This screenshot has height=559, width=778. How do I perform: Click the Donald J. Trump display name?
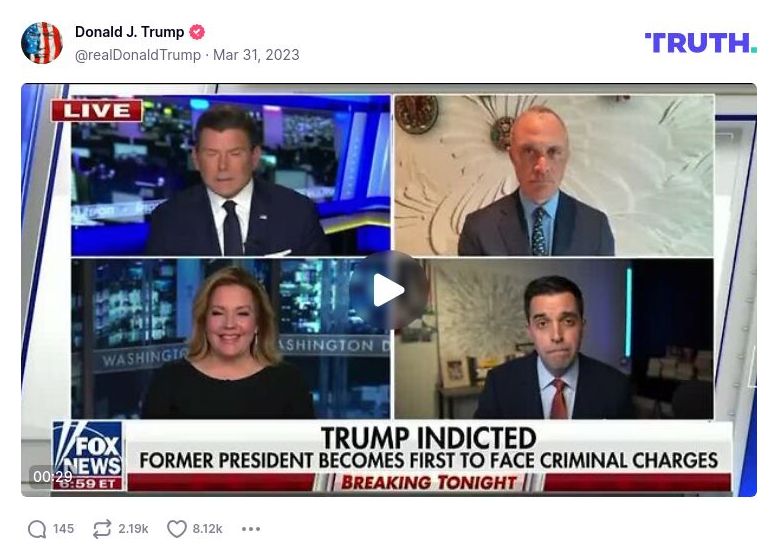click(x=130, y=32)
